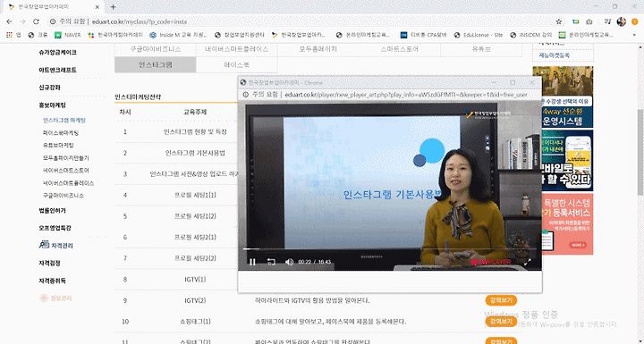Screen dimensions: 644x344
Task: Switch to the 네이버스마트플레이스 tab
Action: click(236, 49)
